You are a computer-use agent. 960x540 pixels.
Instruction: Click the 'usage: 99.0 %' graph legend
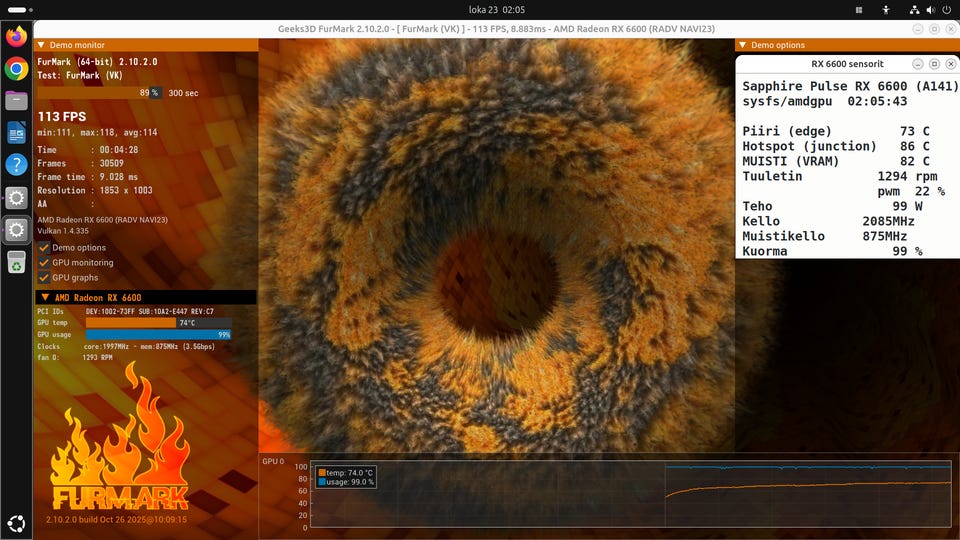[x=346, y=482]
